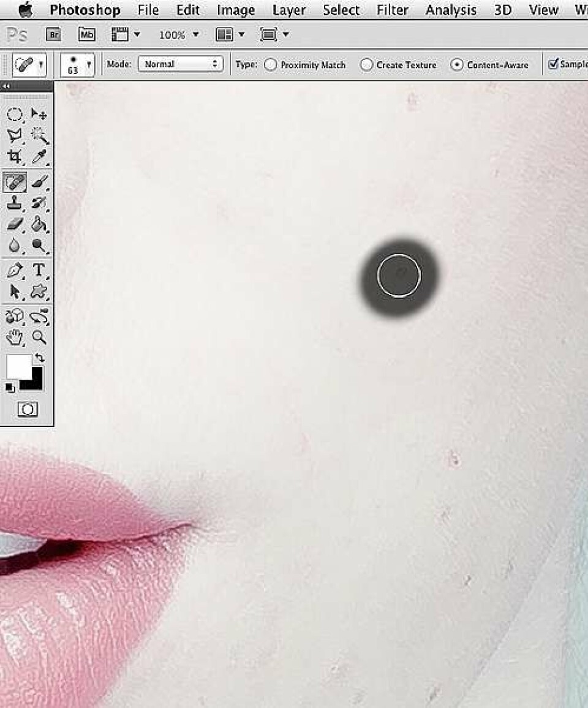Select the Blur tool
Viewport: 588px width, 708px height.
[x=15, y=245]
